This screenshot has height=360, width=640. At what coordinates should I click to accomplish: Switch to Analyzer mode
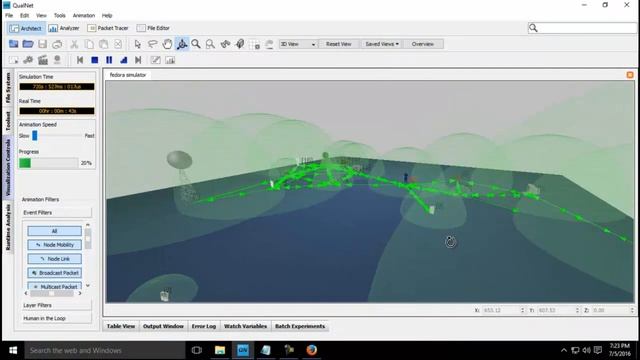[x=64, y=28]
